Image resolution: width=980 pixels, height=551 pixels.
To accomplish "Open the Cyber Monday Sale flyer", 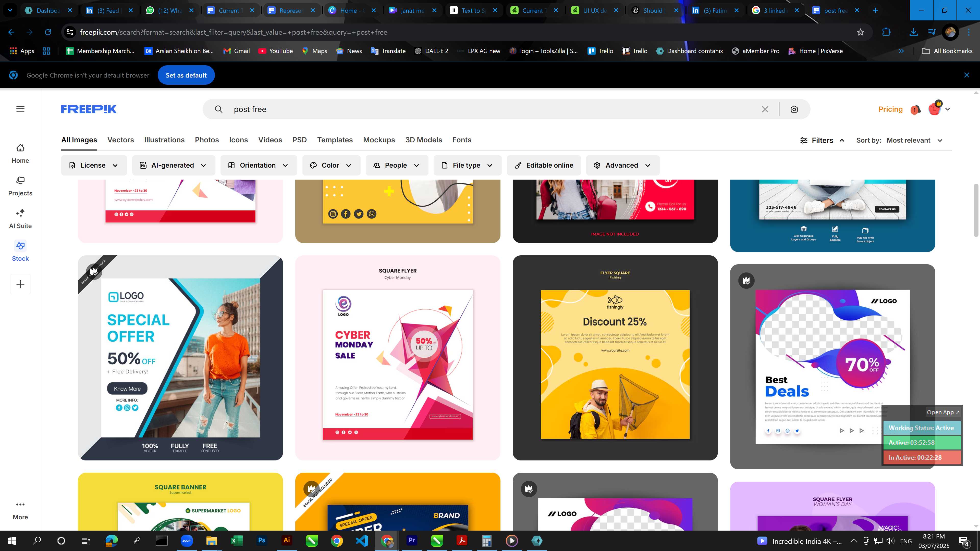I will [x=398, y=358].
